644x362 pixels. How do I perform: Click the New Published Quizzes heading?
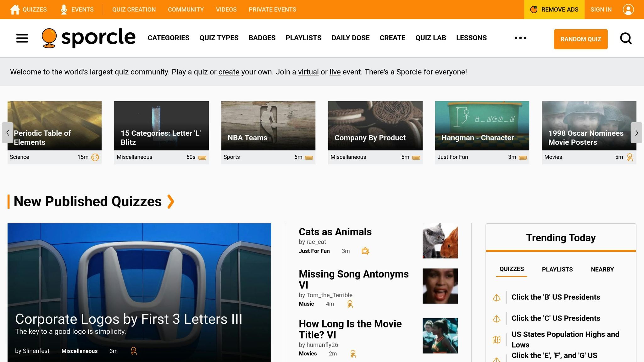point(88,201)
